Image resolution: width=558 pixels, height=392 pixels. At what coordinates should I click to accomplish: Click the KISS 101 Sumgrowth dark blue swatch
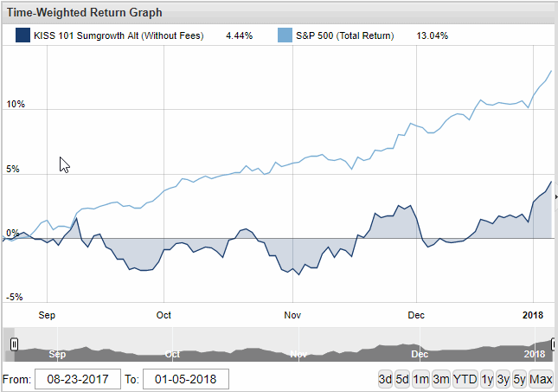tap(22, 35)
